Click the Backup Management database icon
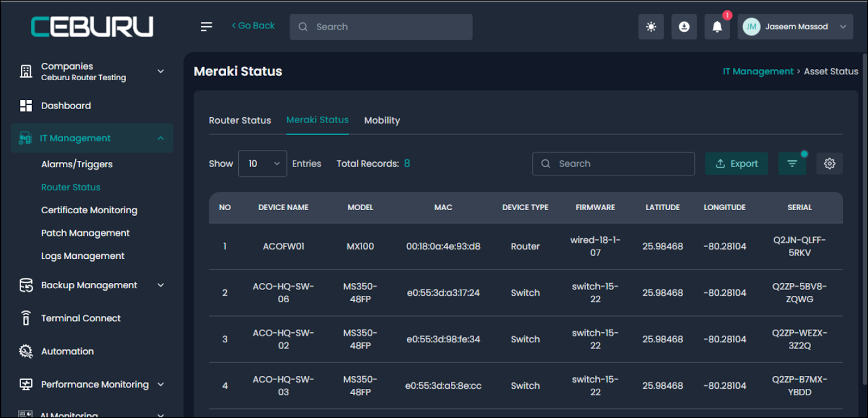 [26, 285]
